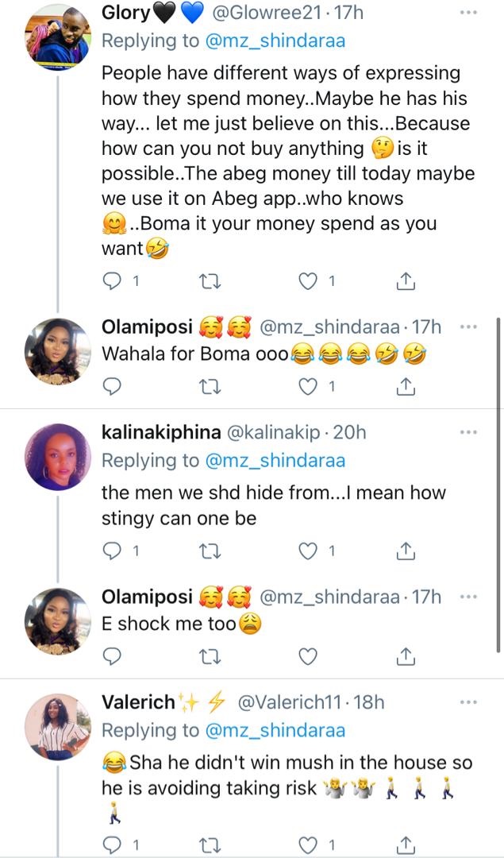
Task: Like the "Wahala for Boma ooo" tweet
Action: pyautogui.click(x=307, y=386)
